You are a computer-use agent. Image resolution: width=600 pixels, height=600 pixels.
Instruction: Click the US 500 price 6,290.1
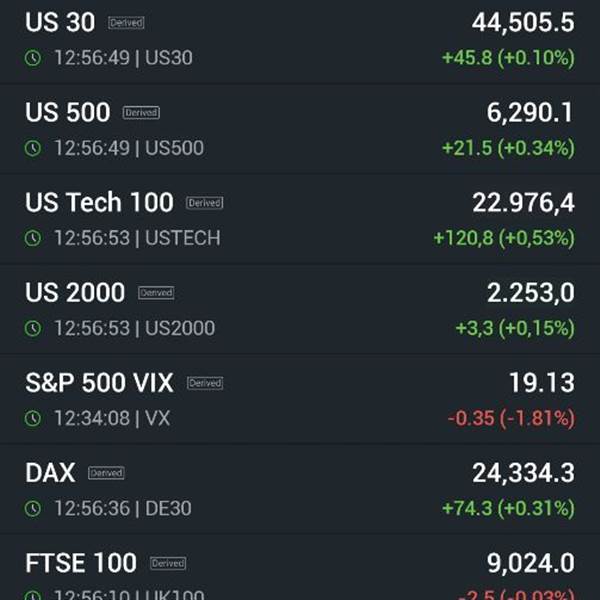530,112
